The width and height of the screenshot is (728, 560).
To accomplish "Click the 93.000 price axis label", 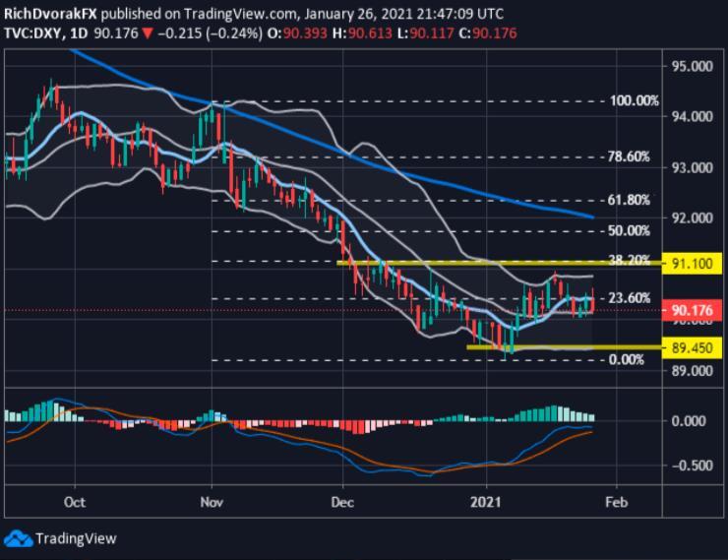I will [693, 167].
